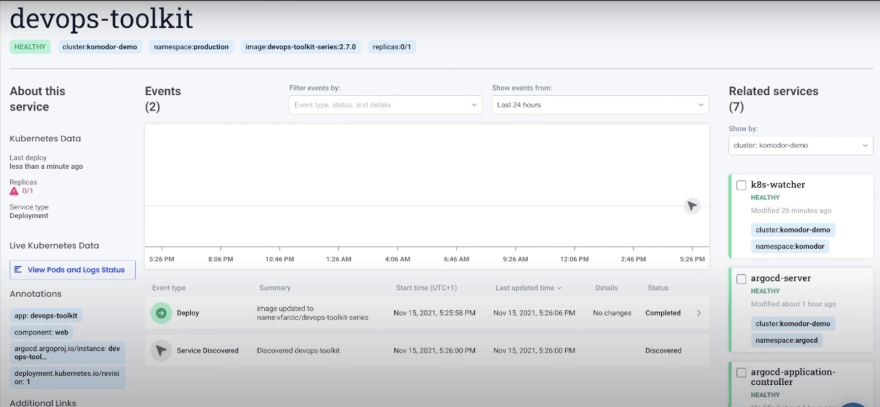Click namespace:argocd tag under argocd-server
This screenshot has height=407, width=880.
[x=787, y=340]
